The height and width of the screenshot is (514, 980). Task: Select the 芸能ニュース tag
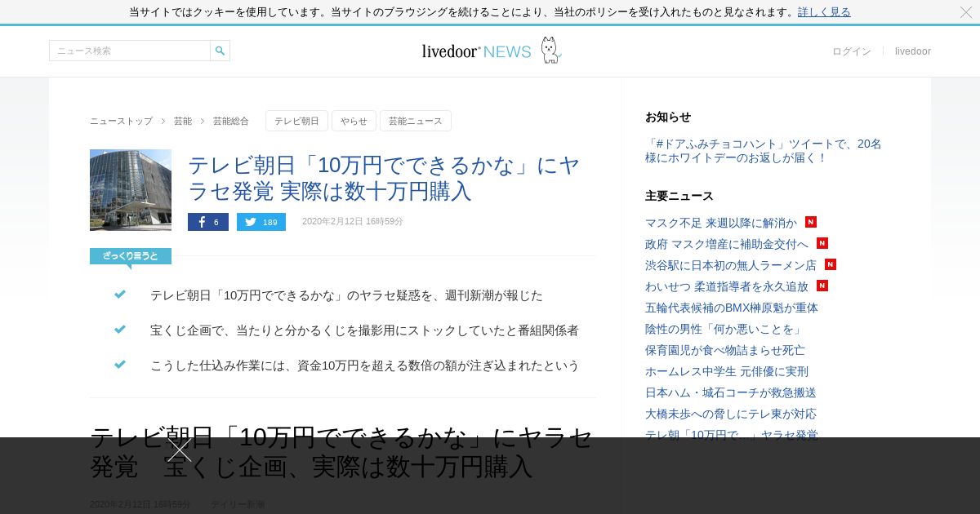point(416,121)
